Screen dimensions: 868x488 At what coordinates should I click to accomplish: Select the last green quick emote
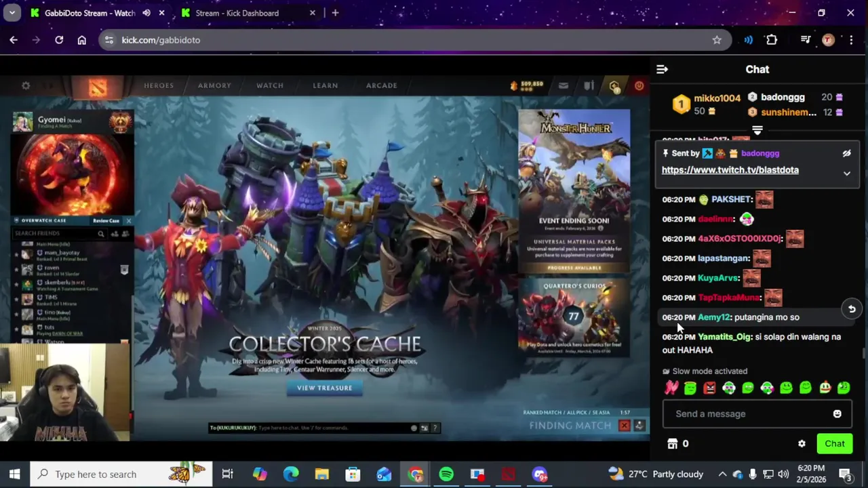pos(844,388)
